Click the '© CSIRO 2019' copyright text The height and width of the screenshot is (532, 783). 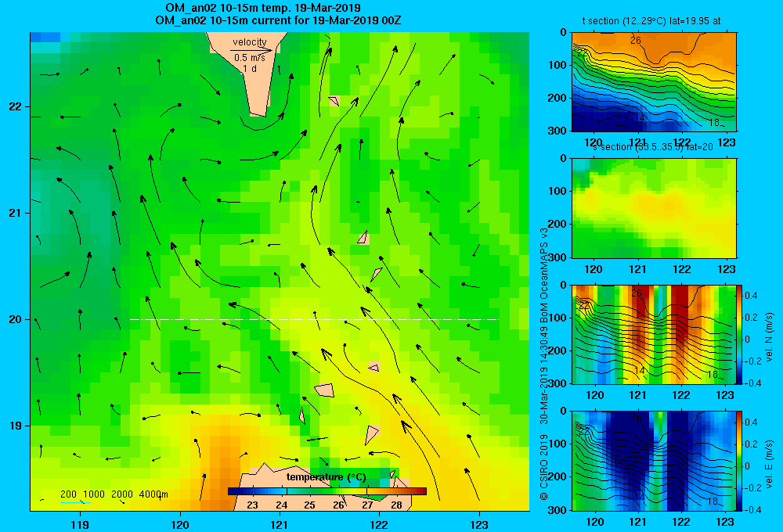point(544,467)
